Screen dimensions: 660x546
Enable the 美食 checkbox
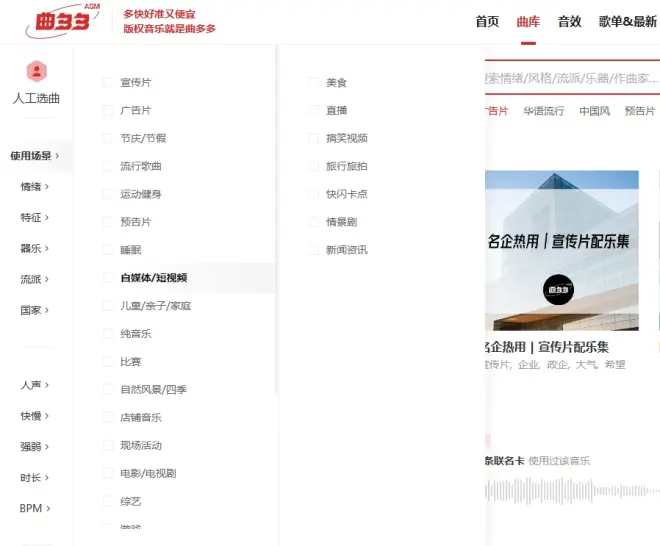point(314,82)
